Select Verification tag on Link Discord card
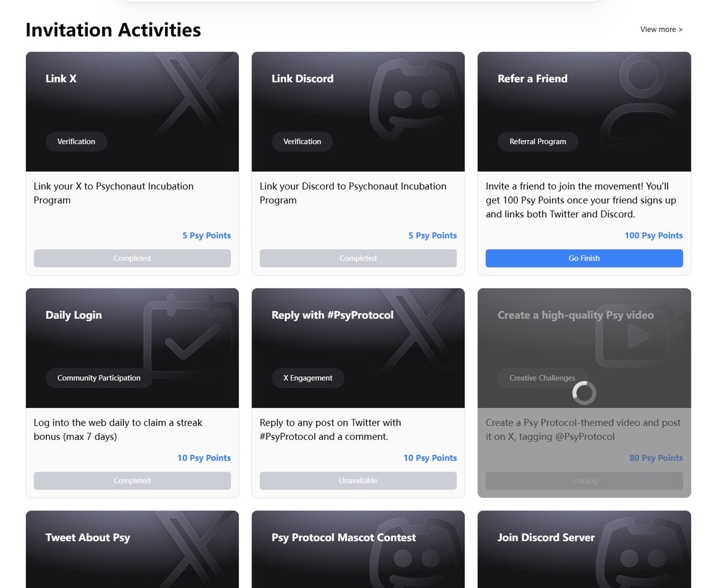The height and width of the screenshot is (588, 722). (302, 141)
